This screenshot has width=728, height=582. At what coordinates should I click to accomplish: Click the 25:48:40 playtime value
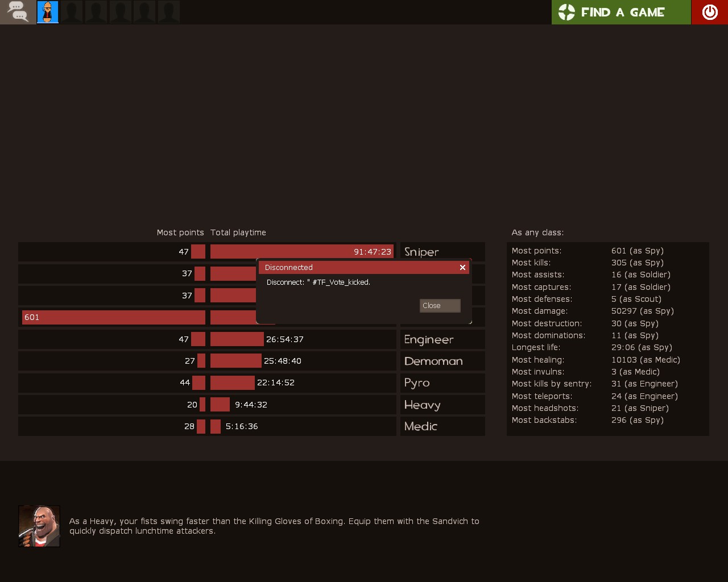[283, 361]
